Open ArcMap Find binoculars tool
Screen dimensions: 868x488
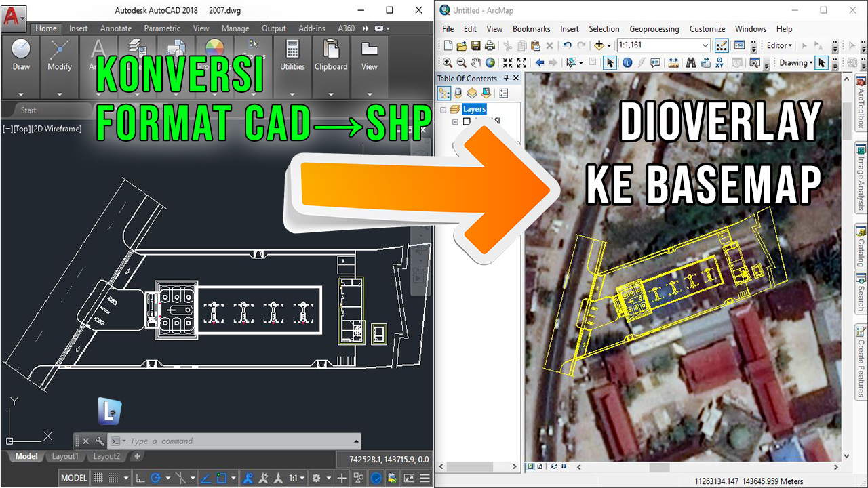(691, 63)
